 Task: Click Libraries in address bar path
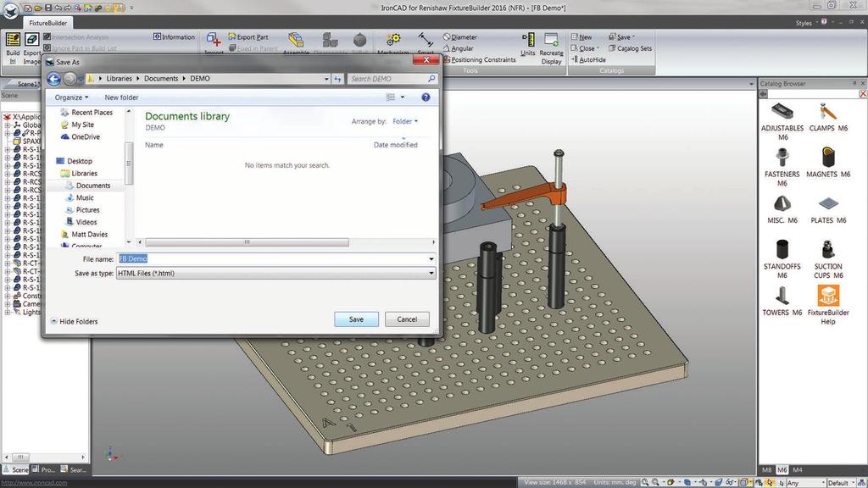[119, 79]
